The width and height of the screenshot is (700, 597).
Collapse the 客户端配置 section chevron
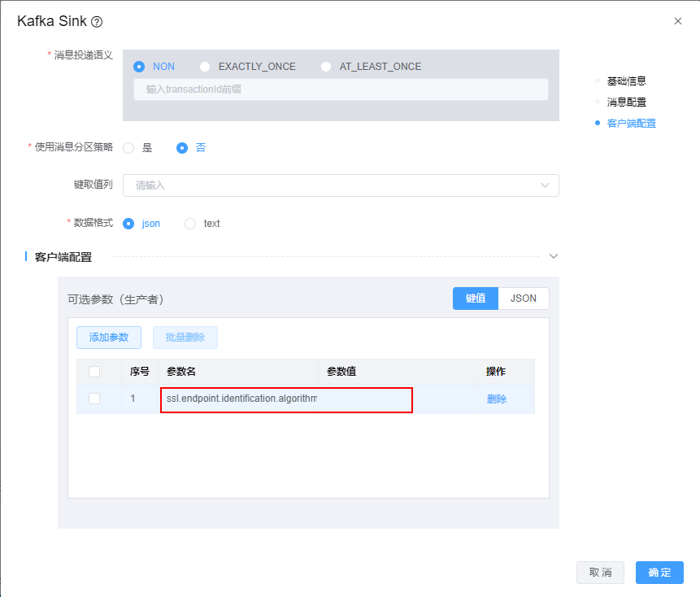click(554, 256)
